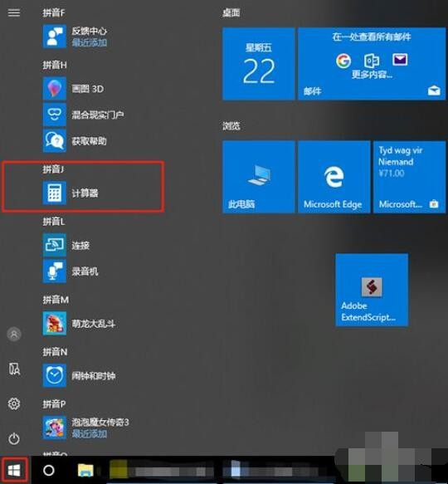448x484 pixels.
Task: Click the Windows Start button
Action: click(14, 471)
